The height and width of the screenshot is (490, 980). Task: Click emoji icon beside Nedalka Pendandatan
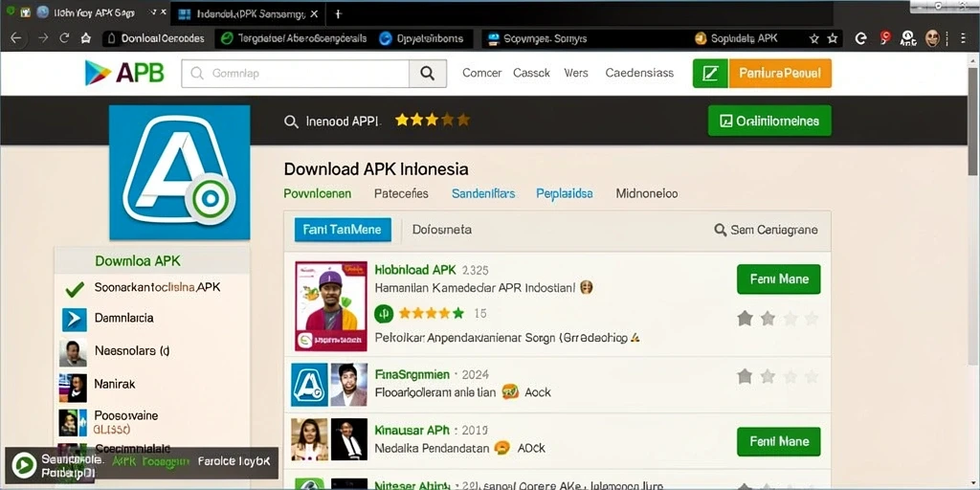tap(502, 448)
